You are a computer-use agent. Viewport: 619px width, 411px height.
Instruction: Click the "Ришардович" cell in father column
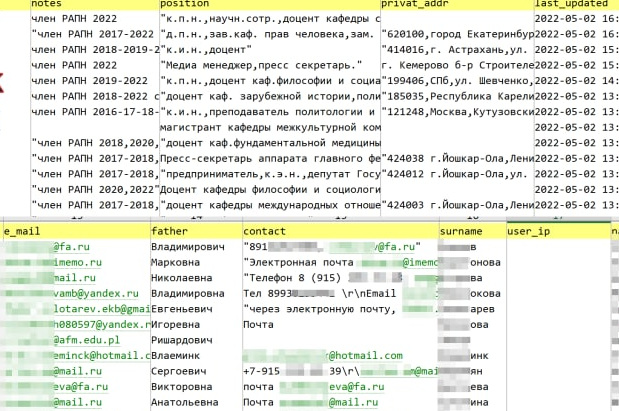181,340
